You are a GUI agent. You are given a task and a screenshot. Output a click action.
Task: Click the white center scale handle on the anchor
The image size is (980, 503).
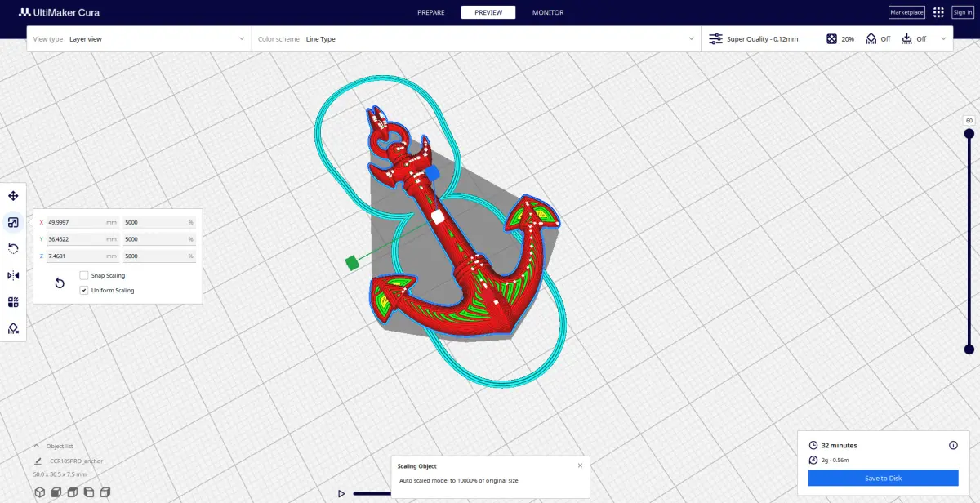(437, 216)
